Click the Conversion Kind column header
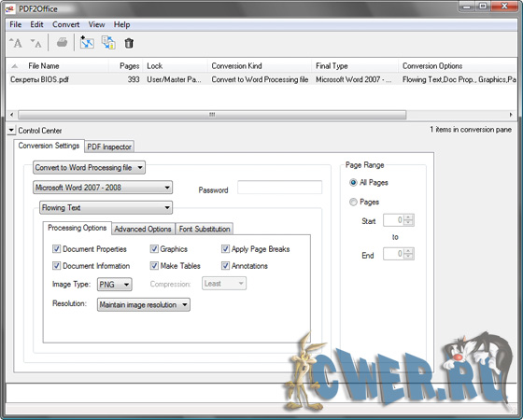This screenshot has height=420, width=523. [260, 66]
